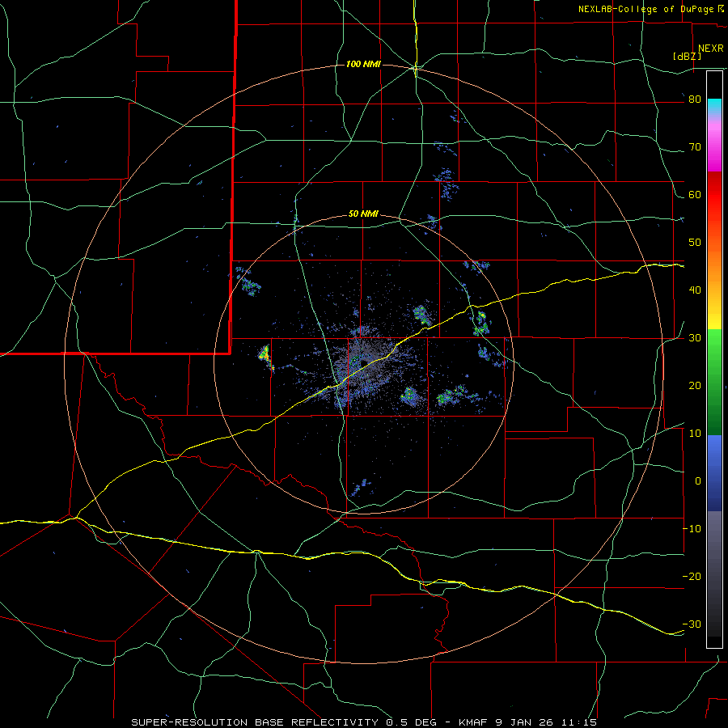The width and height of the screenshot is (728, 728).
Task: Click the 50 NMI range ring label
Action: click(363, 214)
